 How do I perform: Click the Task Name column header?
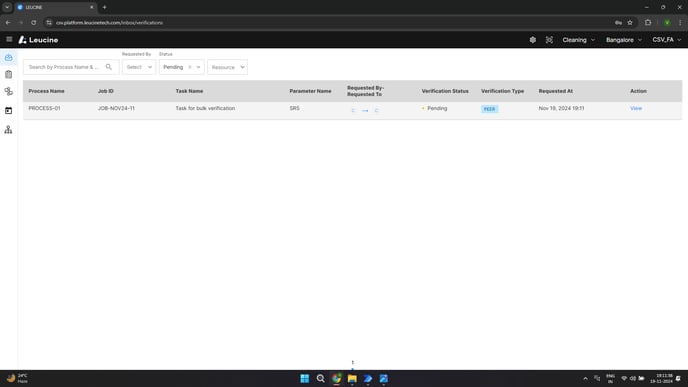tap(189, 91)
